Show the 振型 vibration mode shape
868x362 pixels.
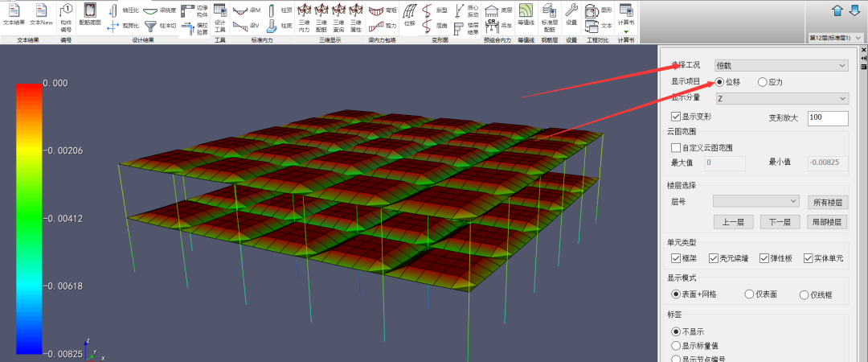[x=435, y=10]
